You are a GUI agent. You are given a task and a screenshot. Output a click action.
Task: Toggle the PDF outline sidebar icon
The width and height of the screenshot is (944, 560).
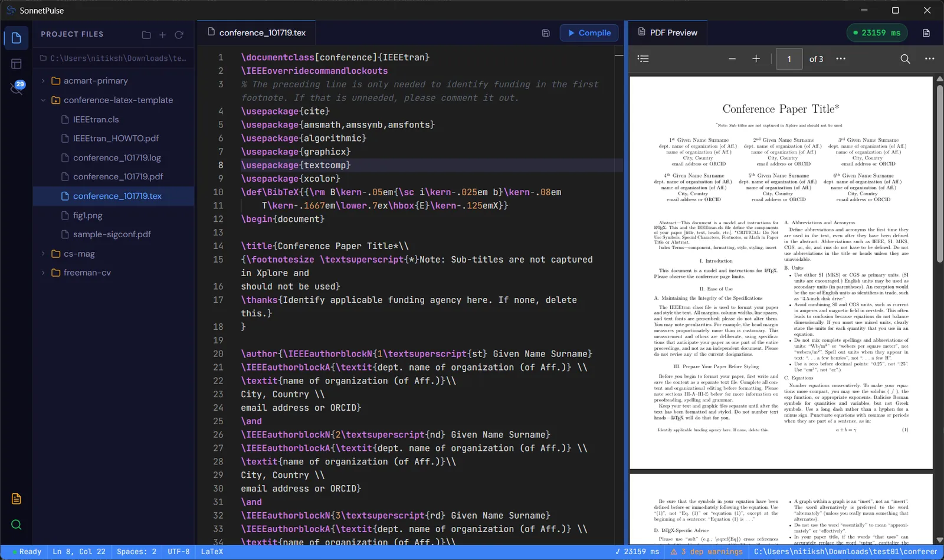tap(643, 59)
